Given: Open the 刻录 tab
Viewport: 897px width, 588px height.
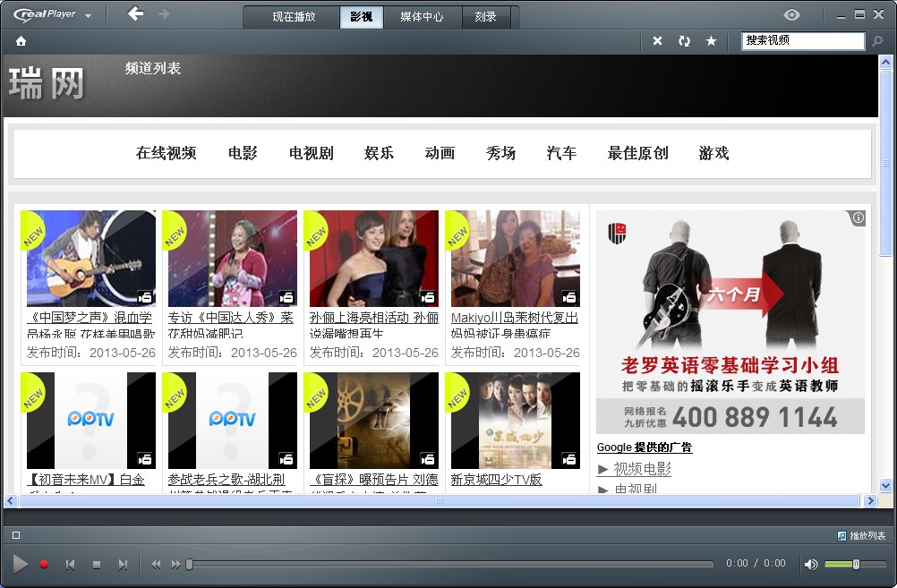Looking at the screenshot, I should pos(485,17).
